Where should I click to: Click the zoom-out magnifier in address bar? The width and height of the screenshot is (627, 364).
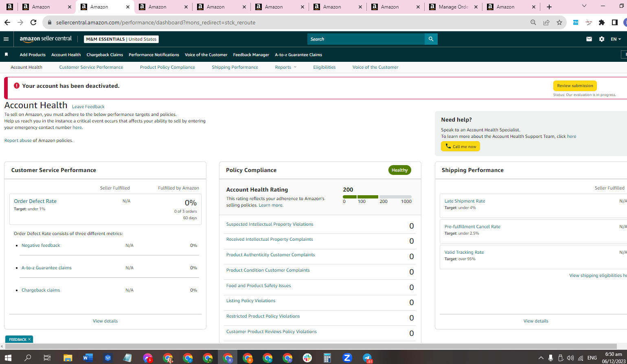(533, 22)
